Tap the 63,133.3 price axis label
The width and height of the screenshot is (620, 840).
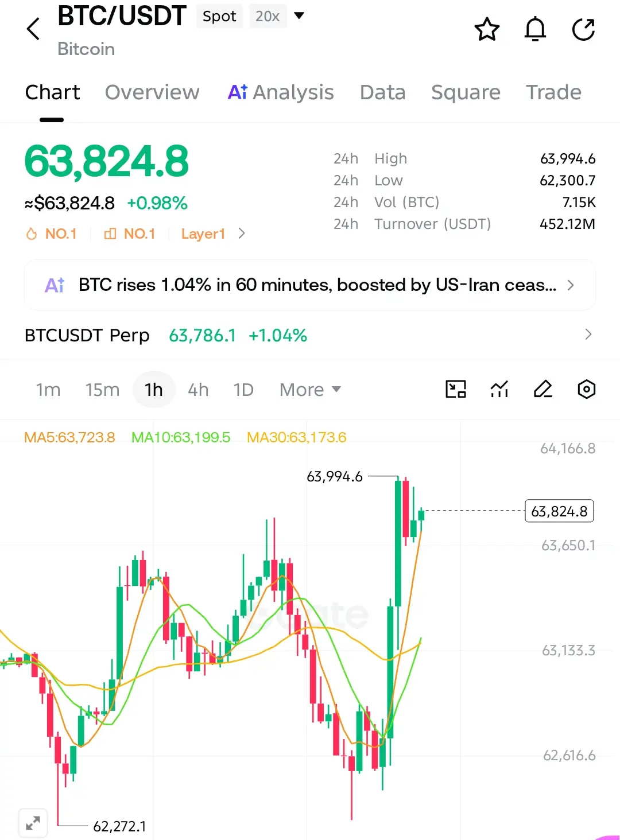(x=568, y=650)
